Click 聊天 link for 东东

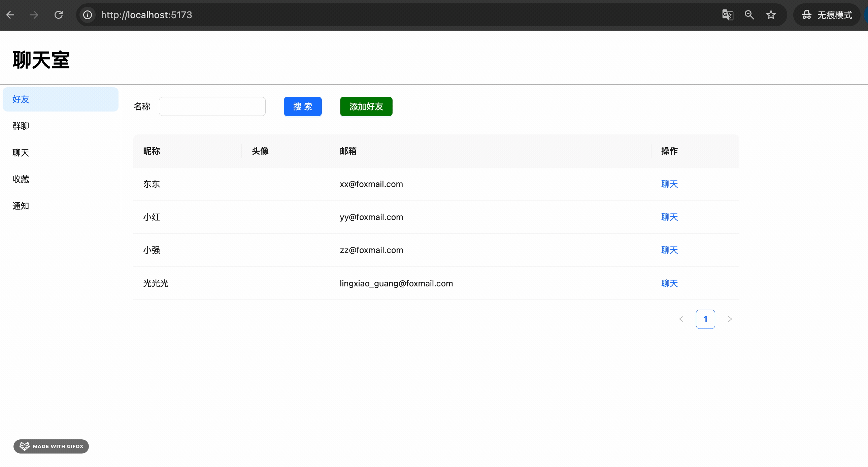669,184
